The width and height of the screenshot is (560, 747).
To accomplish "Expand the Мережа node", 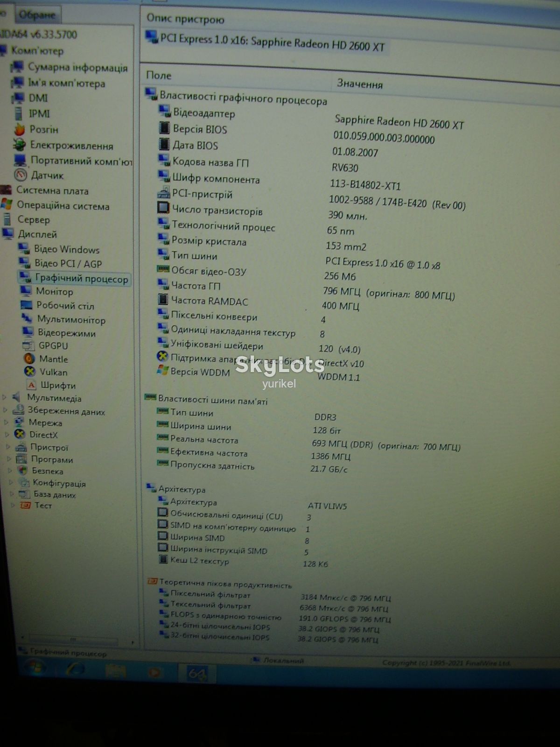I will tap(7, 422).
